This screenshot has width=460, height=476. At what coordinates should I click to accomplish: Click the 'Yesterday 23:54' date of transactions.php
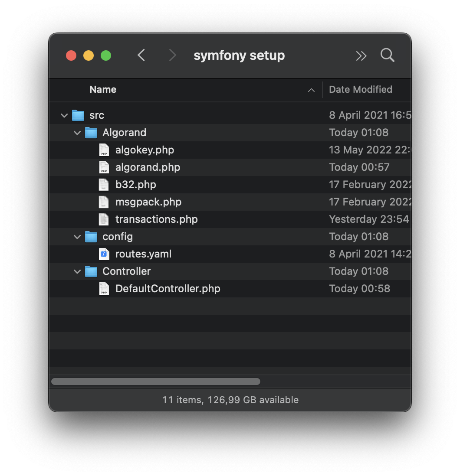pos(369,219)
